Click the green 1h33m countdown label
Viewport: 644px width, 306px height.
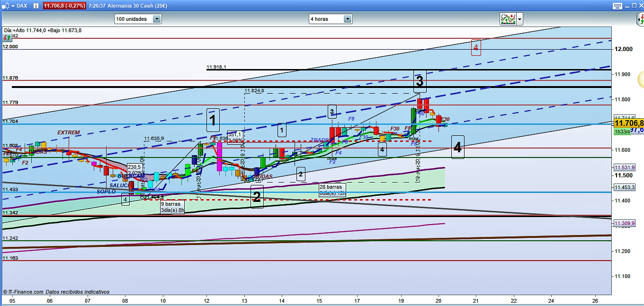(x=622, y=132)
